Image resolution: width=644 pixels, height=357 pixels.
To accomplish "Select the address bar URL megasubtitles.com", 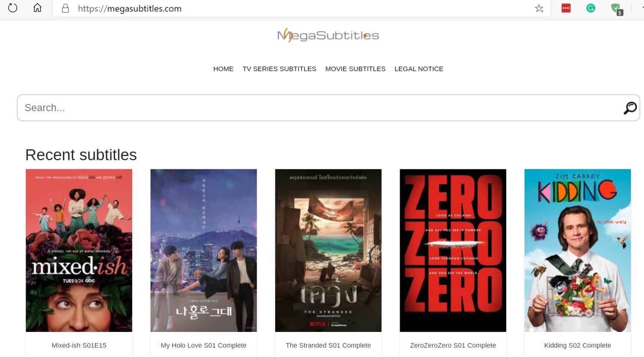I will [x=130, y=9].
